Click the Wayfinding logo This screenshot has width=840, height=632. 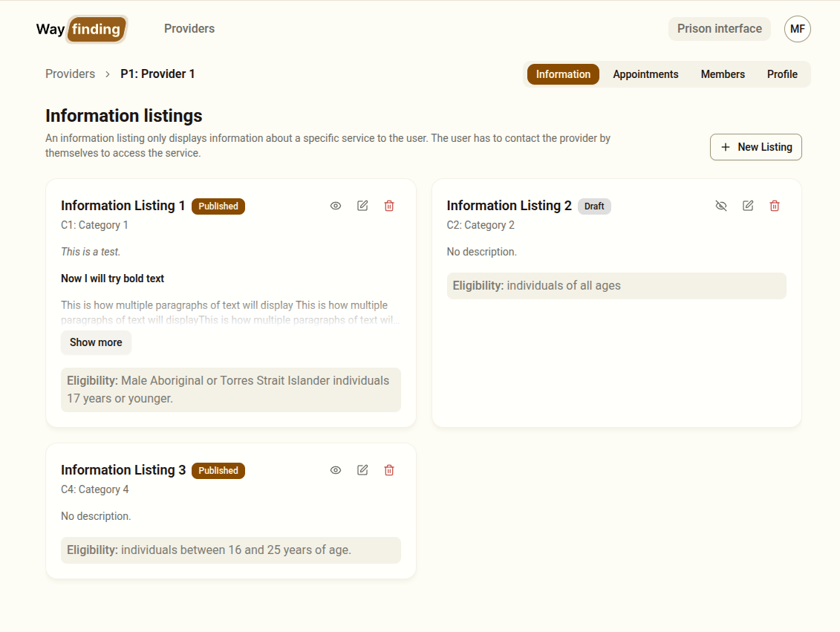82,30
